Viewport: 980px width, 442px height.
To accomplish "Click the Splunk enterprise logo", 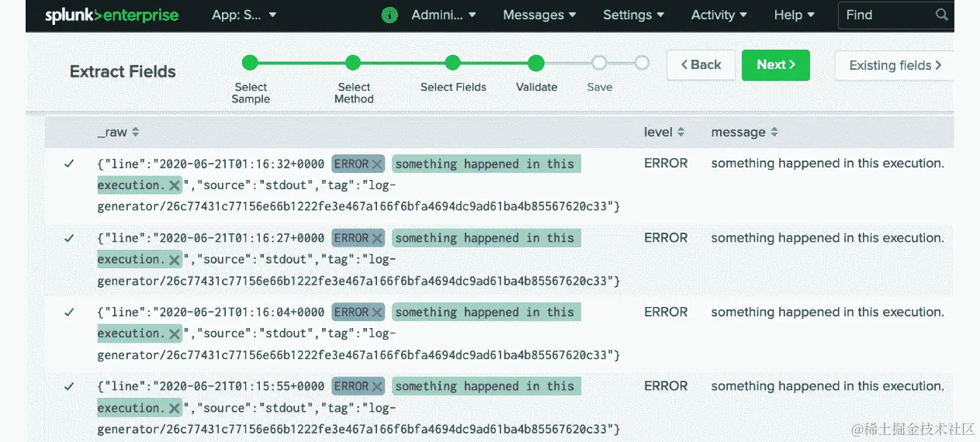I will point(112,16).
